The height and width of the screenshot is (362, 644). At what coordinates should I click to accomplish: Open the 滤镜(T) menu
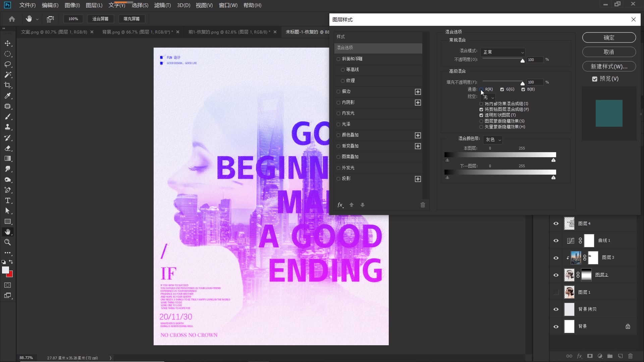(x=162, y=5)
